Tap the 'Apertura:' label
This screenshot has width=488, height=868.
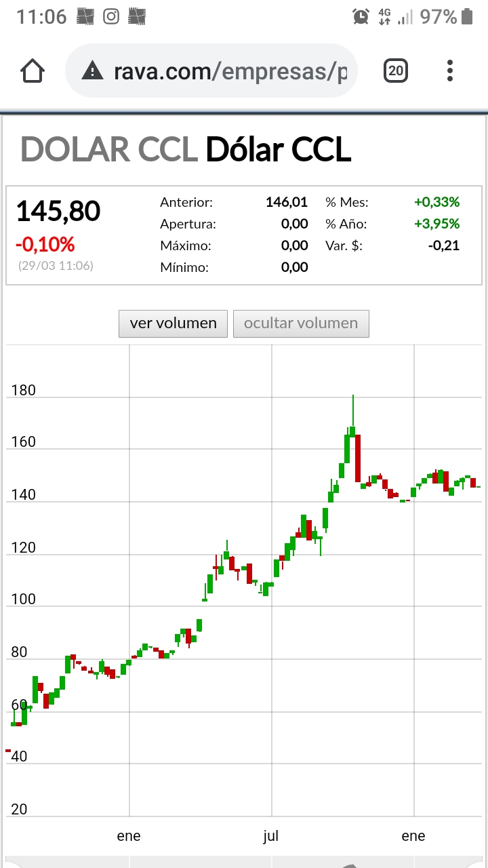tap(188, 224)
